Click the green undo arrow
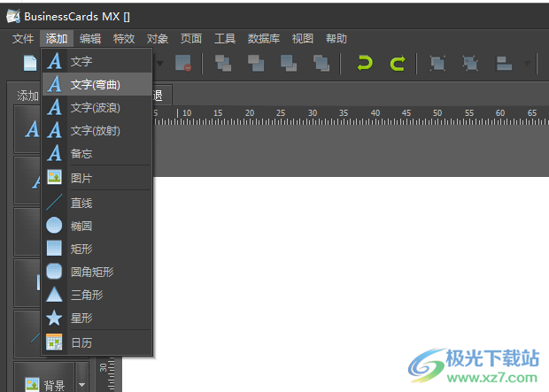Screen dimensions: 549x392 pos(365,64)
